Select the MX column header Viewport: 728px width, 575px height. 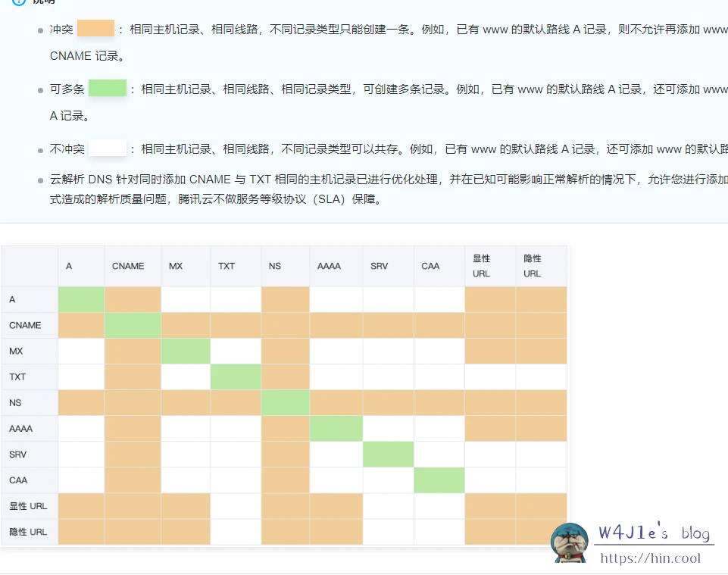point(176,266)
